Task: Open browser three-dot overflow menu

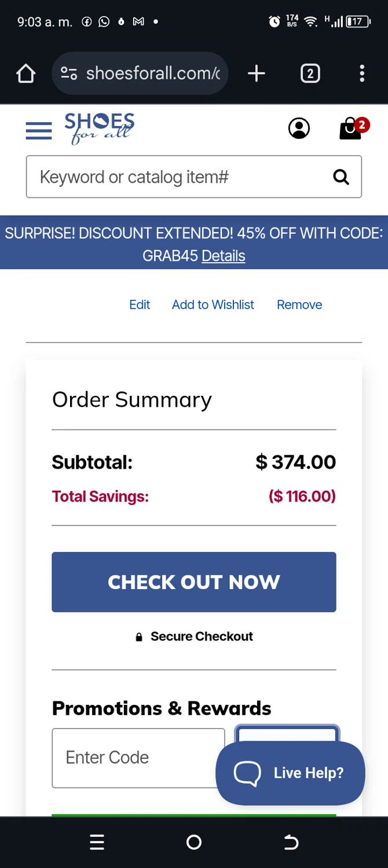Action: [x=362, y=73]
